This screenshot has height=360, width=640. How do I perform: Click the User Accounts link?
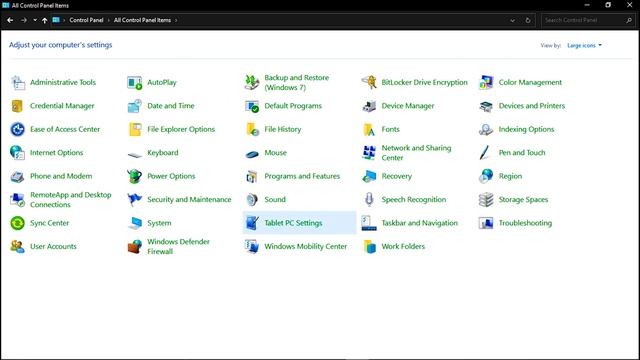pos(53,247)
